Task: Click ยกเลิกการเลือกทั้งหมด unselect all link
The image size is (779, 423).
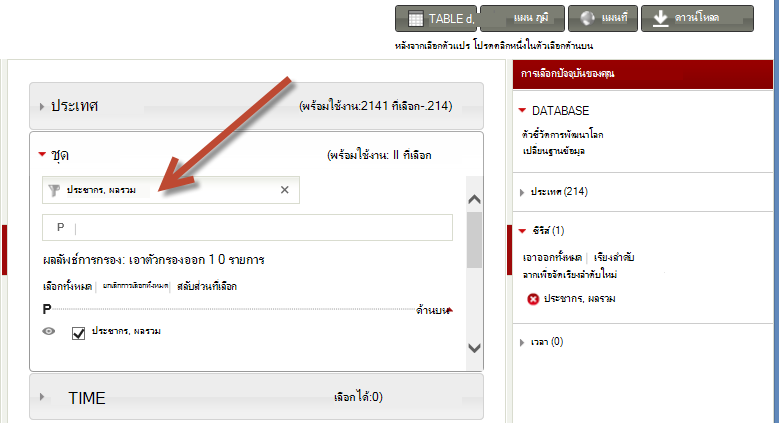Action: 136,286
